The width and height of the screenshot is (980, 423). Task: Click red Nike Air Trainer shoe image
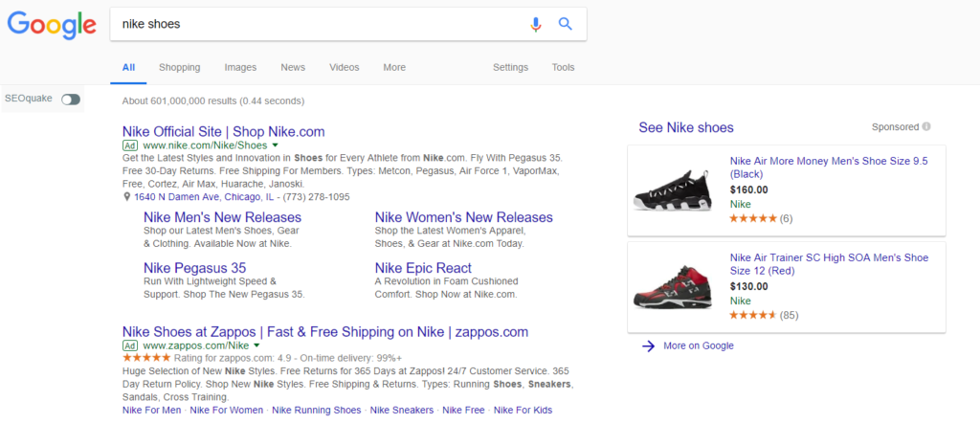coord(675,287)
